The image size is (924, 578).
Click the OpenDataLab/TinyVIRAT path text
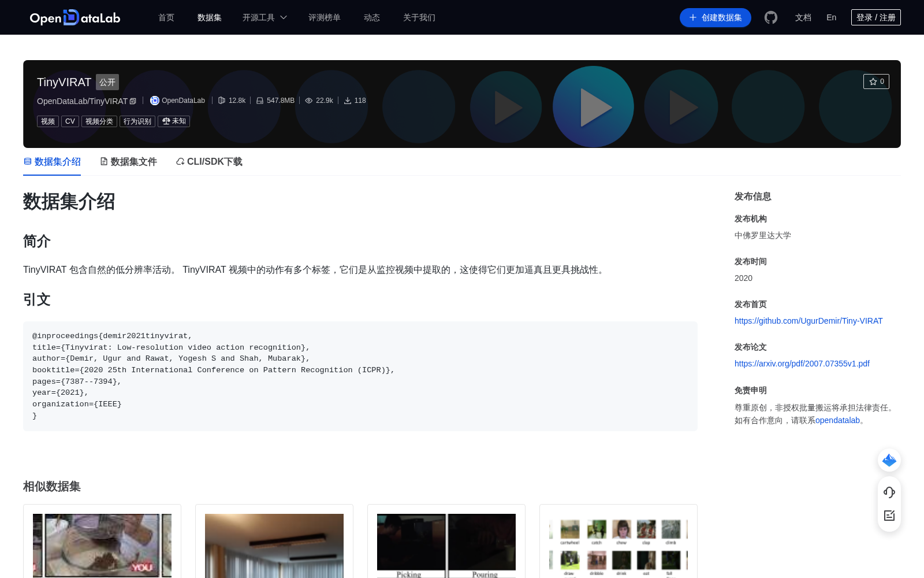click(x=82, y=101)
